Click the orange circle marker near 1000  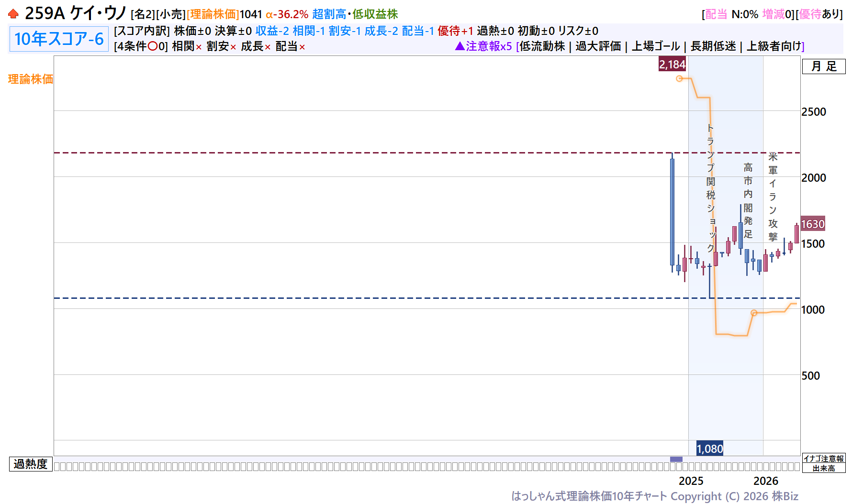point(754,313)
